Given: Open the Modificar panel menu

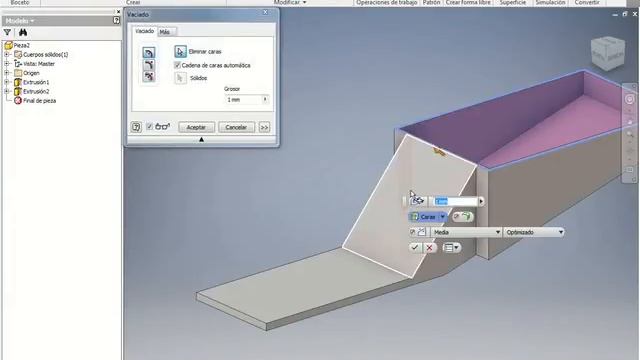Looking at the screenshot, I should [290, 2].
